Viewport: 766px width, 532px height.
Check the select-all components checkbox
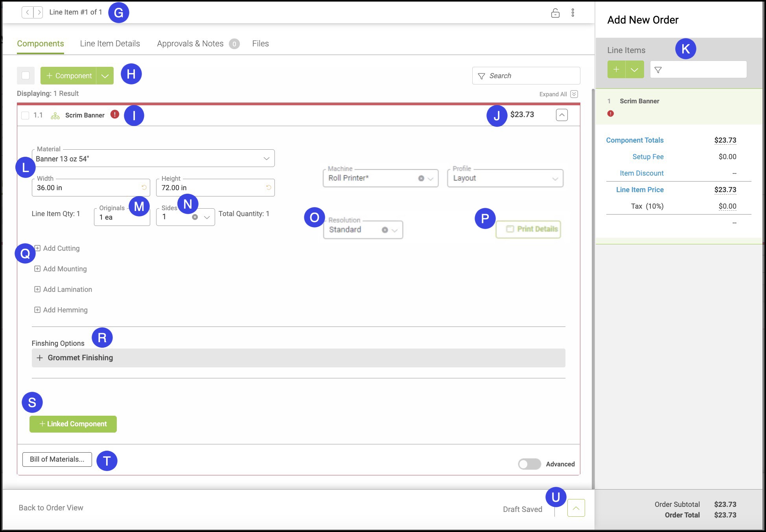tap(26, 75)
